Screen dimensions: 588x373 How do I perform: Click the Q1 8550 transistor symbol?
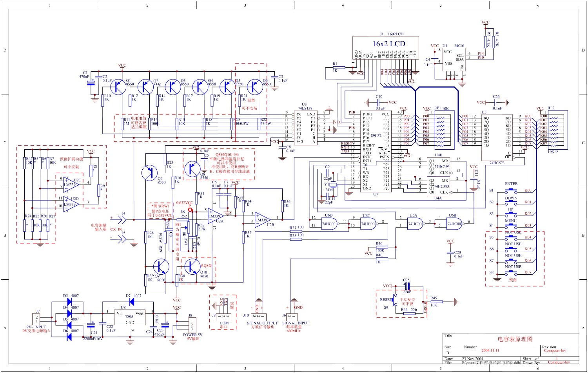click(118, 87)
